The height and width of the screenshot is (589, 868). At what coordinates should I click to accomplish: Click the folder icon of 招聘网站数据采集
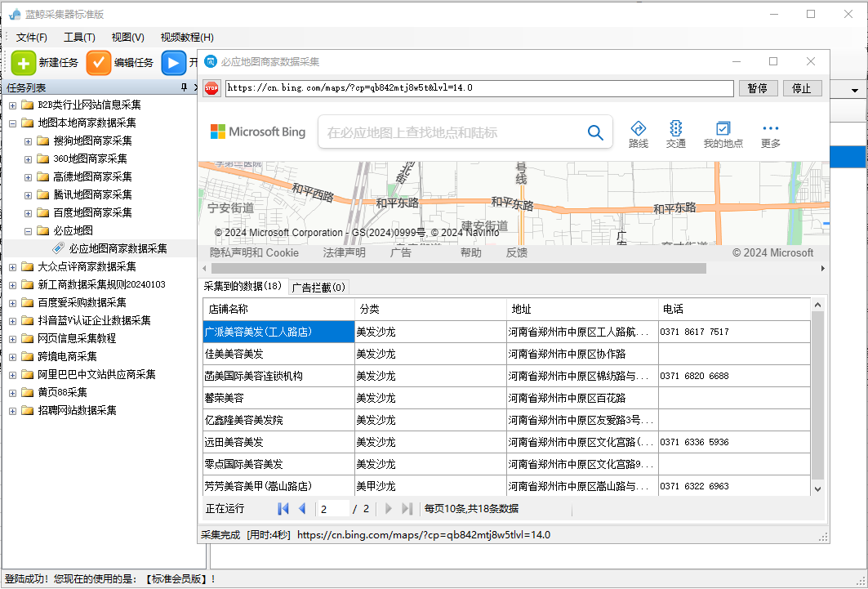coord(27,411)
